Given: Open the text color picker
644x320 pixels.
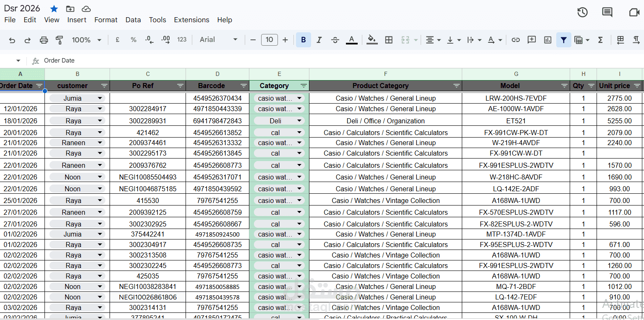Looking at the screenshot, I should pos(352,40).
